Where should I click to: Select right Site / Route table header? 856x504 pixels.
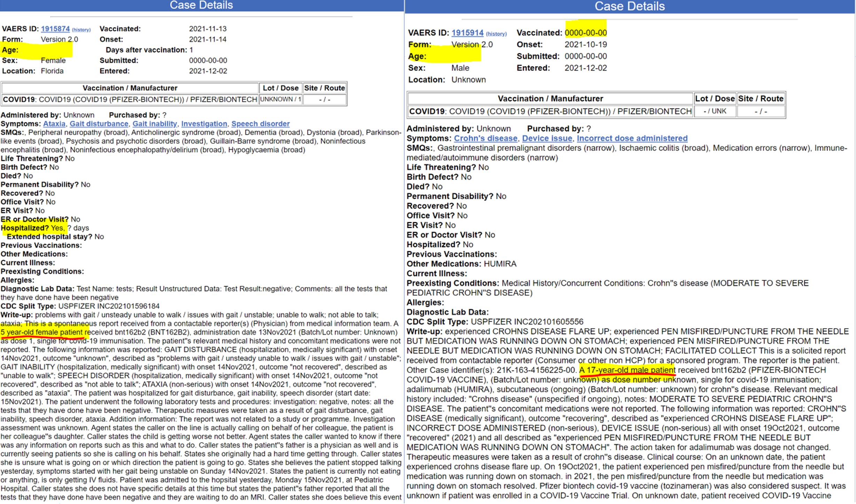pyautogui.click(x=761, y=99)
